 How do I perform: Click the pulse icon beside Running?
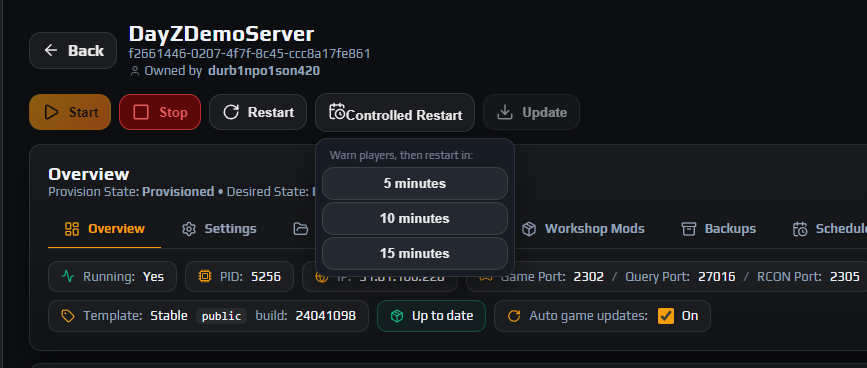(x=68, y=276)
